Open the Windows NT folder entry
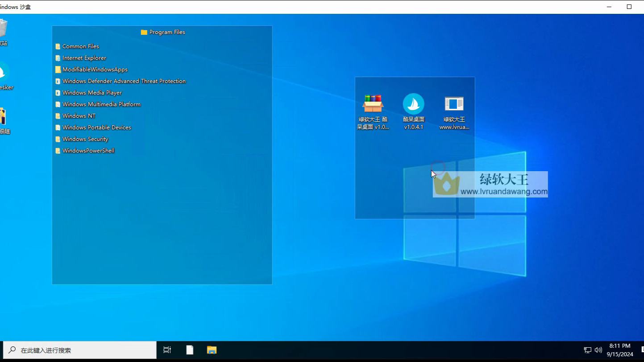Screen dimensions: 644x362 pyautogui.click(x=75, y=116)
